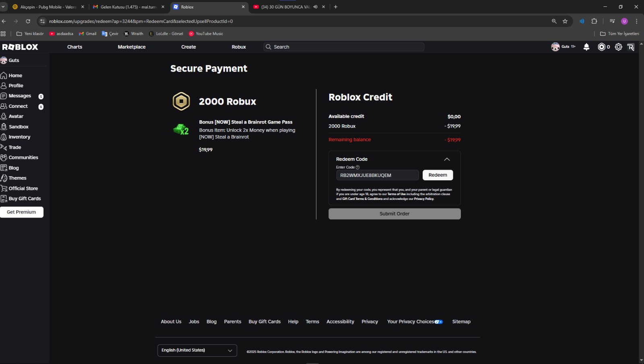The image size is (644, 364).
Task: Open the tab search dropdown arrow
Action: pos(3,7)
